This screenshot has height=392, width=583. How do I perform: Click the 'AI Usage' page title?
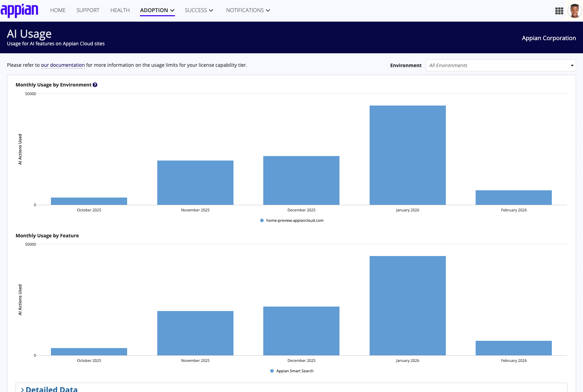tap(29, 34)
